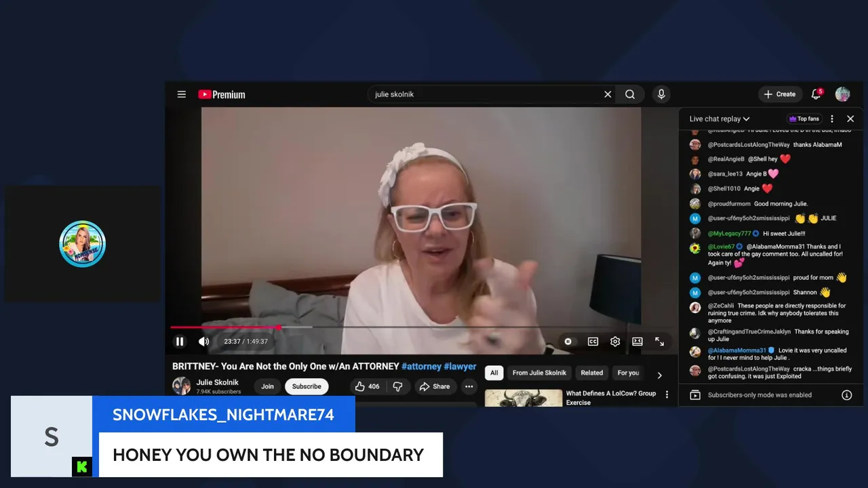
Task: Click the @RealAngieB Shell hey message
Action: pyautogui.click(x=771, y=159)
